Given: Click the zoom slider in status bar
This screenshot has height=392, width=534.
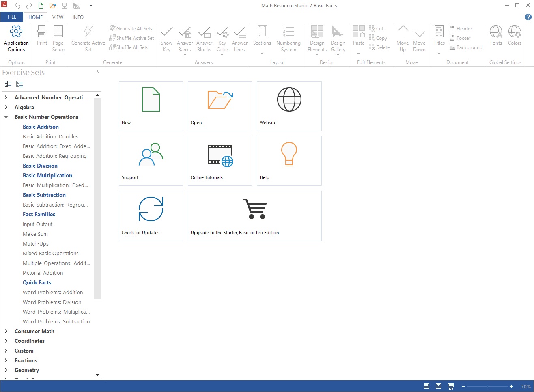Looking at the screenshot, I should (488, 386).
